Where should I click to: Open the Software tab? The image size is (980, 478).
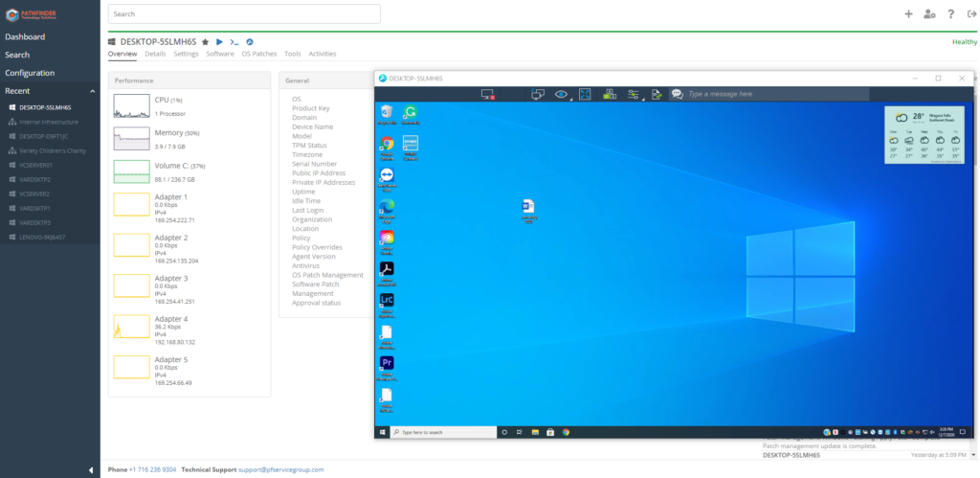220,55
